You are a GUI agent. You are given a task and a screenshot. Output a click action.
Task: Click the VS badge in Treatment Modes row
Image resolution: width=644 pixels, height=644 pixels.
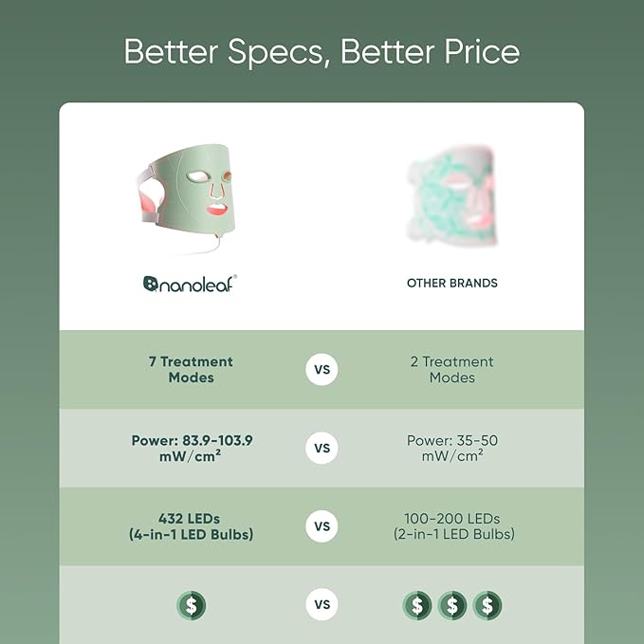(x=322, y=370)
